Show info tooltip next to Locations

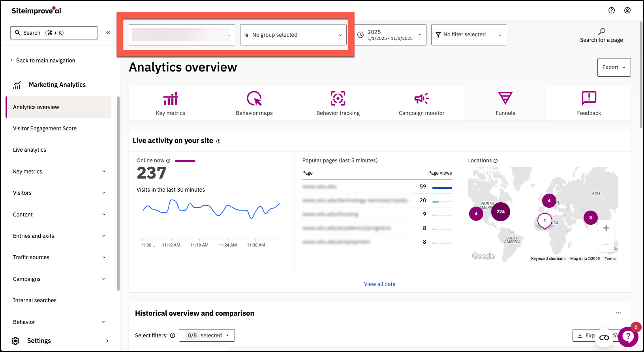[496, 161]
